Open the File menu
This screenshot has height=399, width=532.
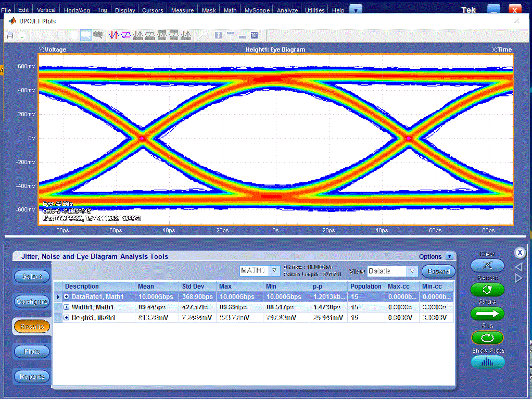tap(6, 10)
